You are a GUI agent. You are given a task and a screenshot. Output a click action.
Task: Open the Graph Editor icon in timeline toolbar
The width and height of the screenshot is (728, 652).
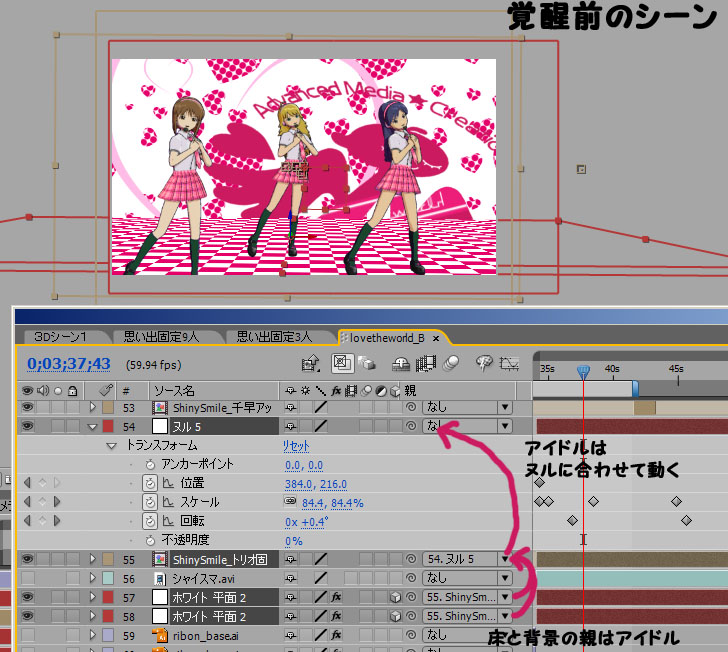click(x=509, y=364)
